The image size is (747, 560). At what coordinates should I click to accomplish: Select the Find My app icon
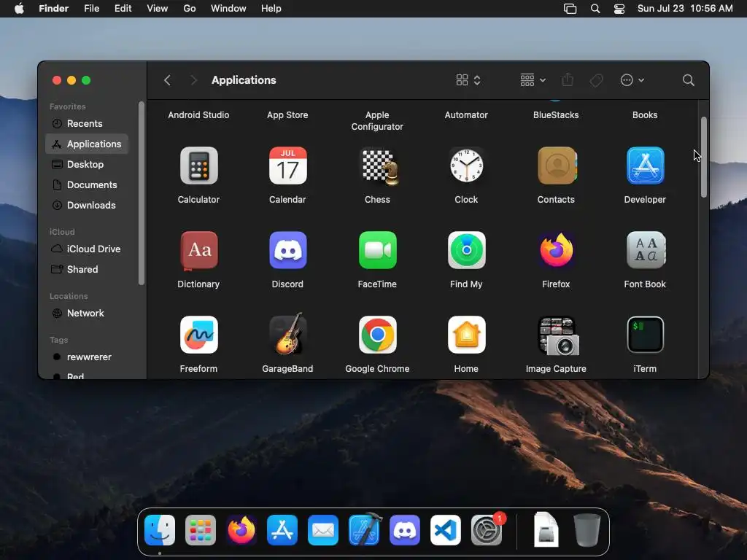(x=466, y=251)
